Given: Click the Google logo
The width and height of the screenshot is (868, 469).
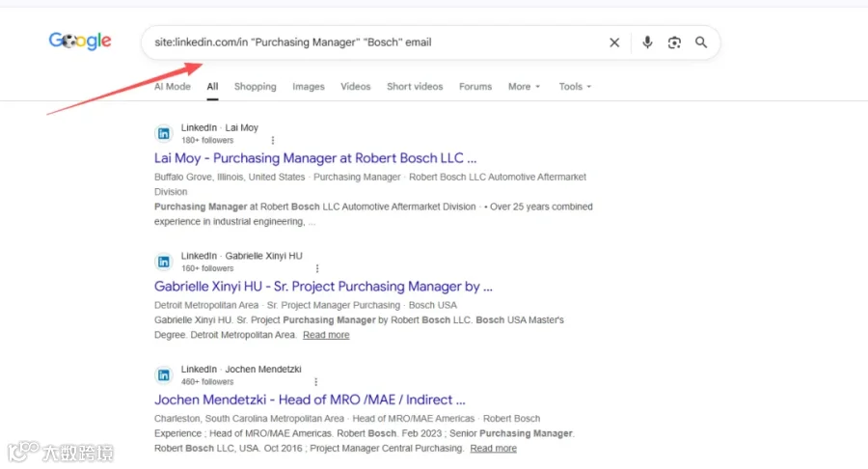Looking at the screenshot, I should pos(80,41).
